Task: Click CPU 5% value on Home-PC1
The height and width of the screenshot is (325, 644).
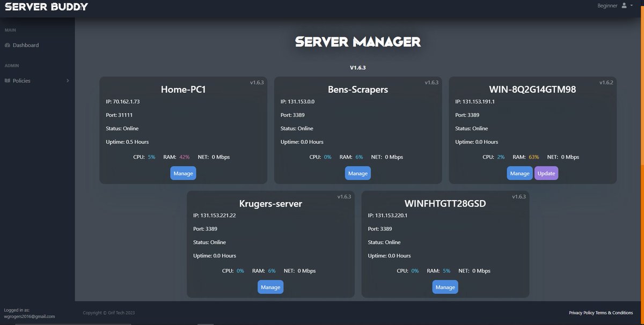Action: coord(151,157)
